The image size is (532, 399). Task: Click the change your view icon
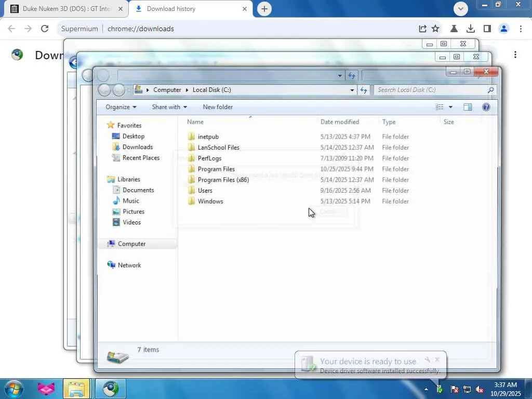[440, 107]
